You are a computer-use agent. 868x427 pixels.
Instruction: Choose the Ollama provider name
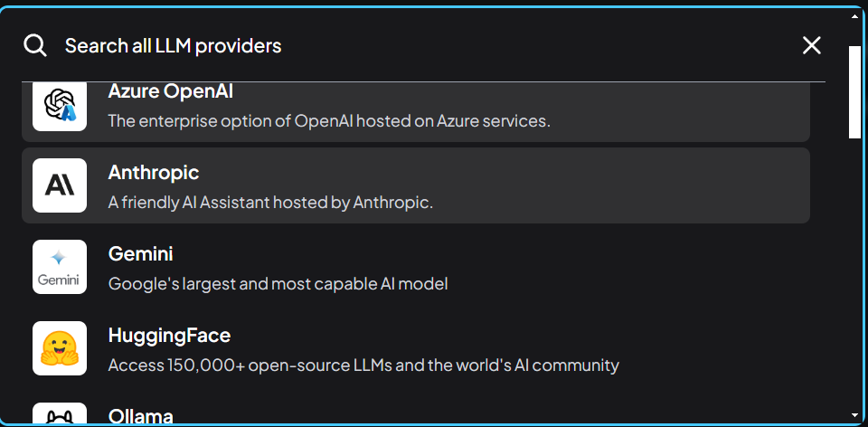click(x=141, y=415)
